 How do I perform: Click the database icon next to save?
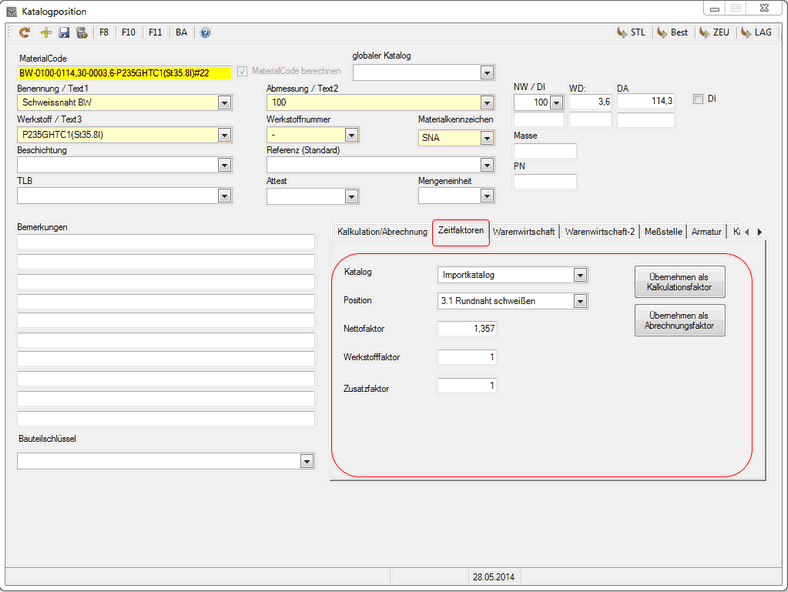(82, 33)
